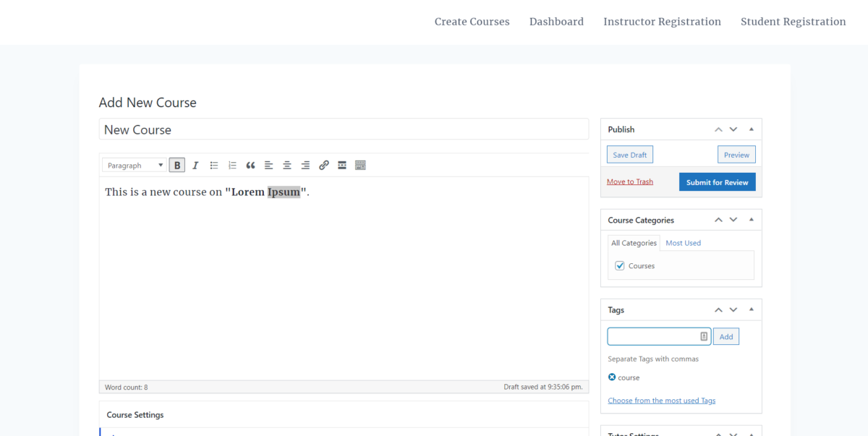Insert a numbered list
Viewport: 868px width, 436px height.
pos(231,165)
